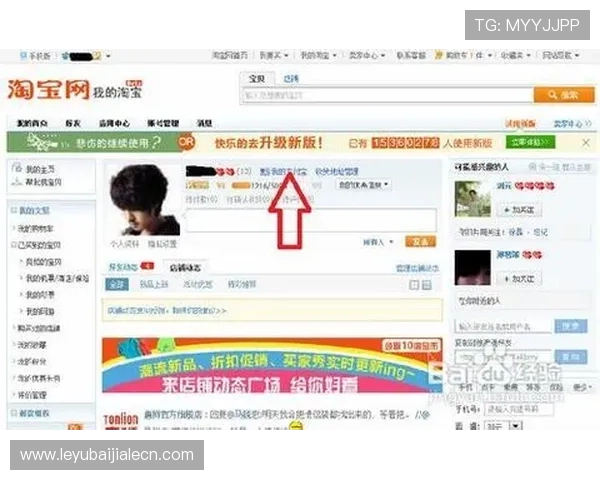Click the mobile version phone icon
Viewport: 600px width, 480px height.
[x=23, y=56]
